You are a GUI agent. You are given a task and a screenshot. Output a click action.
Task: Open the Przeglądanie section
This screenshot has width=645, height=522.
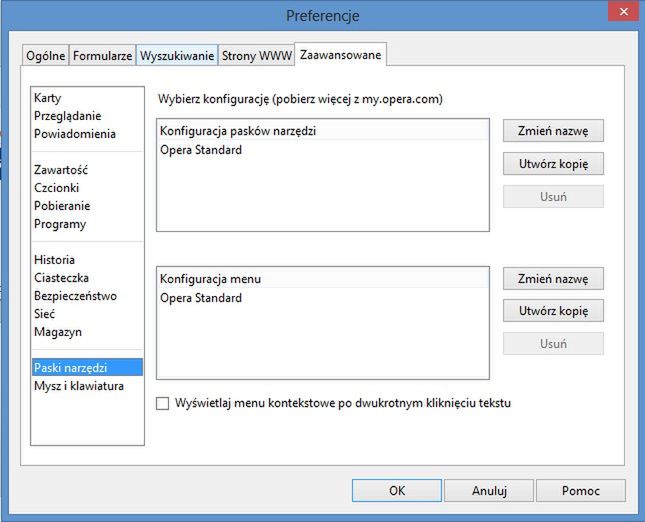click(87, 116)
